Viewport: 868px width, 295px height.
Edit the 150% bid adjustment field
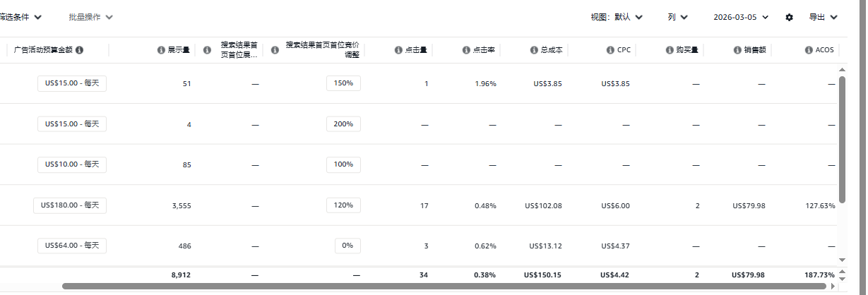coord(343,83)
